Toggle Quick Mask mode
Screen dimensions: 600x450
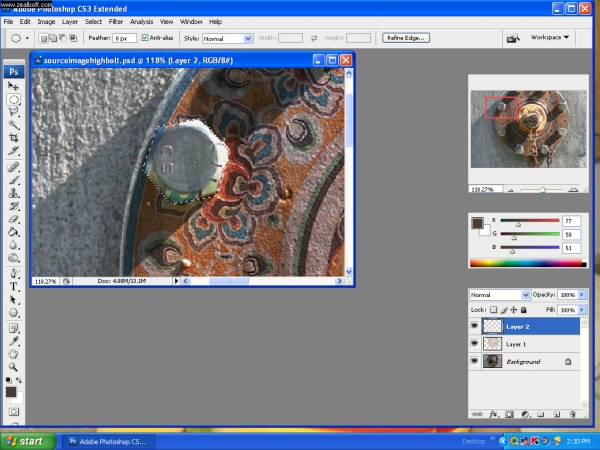coord(14,412)
